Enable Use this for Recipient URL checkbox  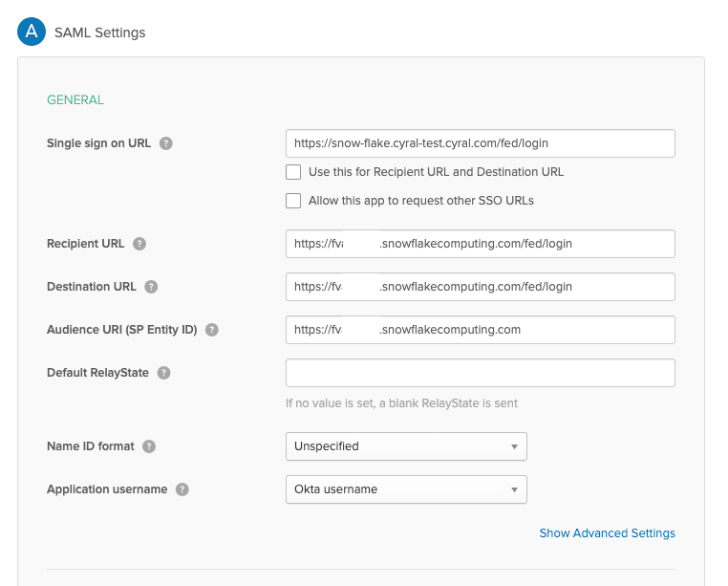click(294, 172)
